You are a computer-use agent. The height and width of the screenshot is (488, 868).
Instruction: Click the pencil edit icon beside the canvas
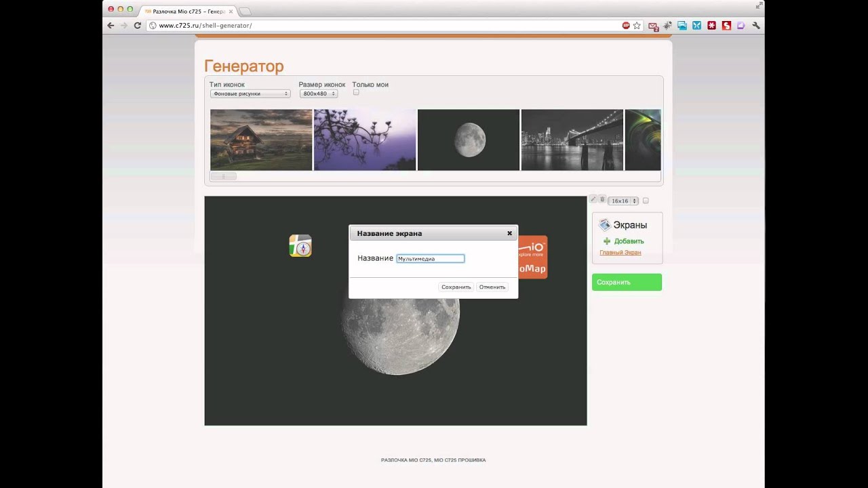(593, 199)
